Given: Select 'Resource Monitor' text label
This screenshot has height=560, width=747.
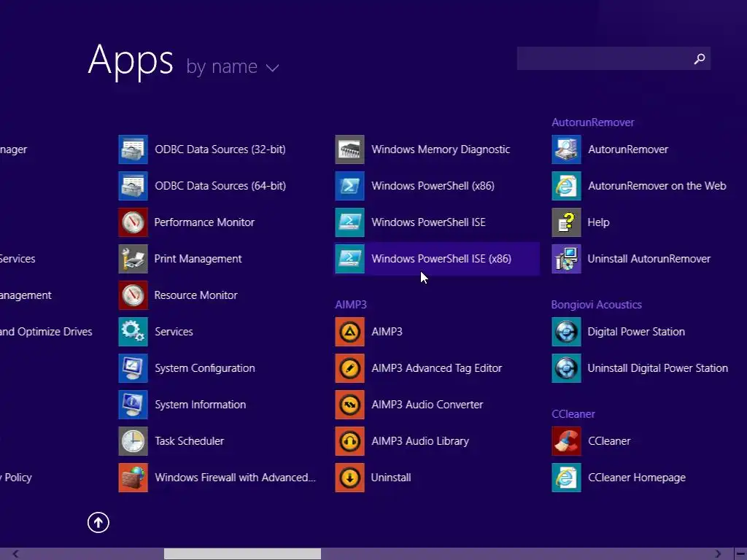Looking at the screenshot, I should pos(196,295).
